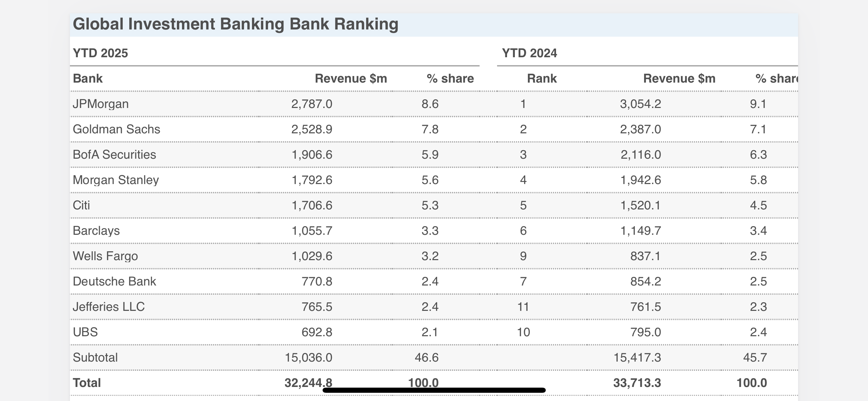The width and height of the screenshot is (868, 401).
Task: Click YTD 2025 Revenue $m column header
Action: [351, 78]
